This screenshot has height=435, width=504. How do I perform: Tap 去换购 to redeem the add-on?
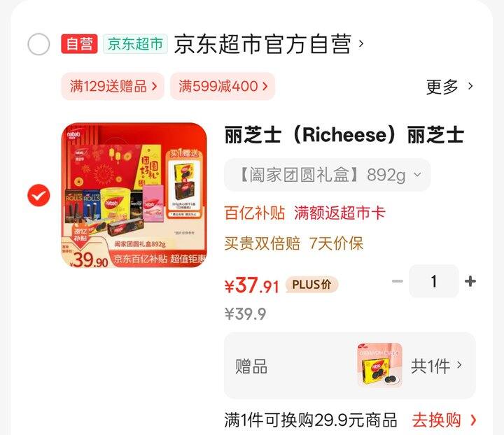(x=444, y=420)
